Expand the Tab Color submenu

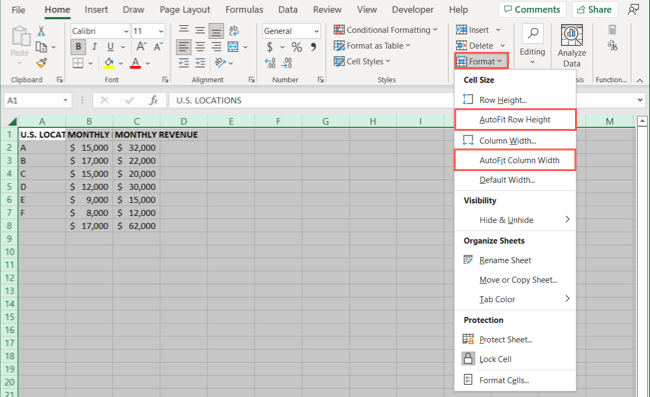(515, 299)
